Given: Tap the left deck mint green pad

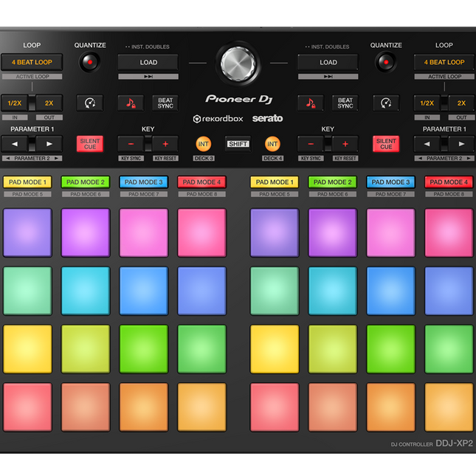Looking at the screenshot, I should pyautogui.click(x=27, y=291).
